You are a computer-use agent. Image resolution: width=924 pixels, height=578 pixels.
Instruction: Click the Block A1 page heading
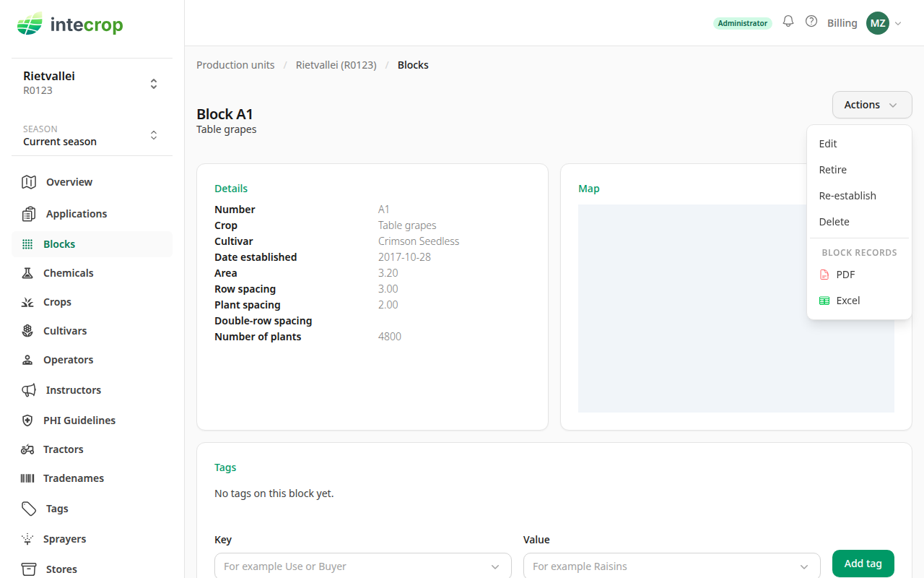point(225,114)
